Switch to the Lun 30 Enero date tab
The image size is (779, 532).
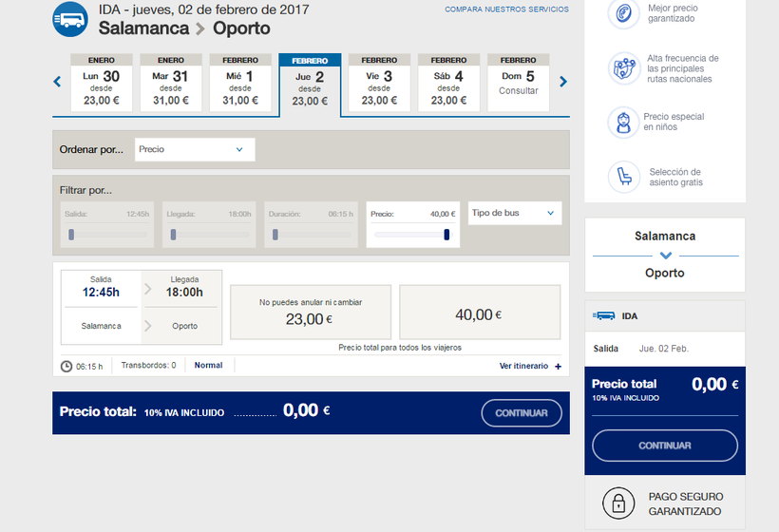102,83
